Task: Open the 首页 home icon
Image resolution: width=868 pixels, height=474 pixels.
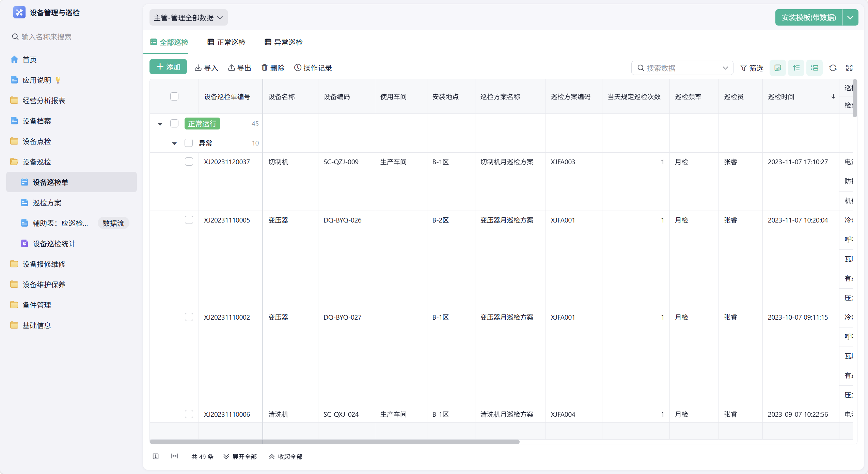Action: (x=14, y=60)
